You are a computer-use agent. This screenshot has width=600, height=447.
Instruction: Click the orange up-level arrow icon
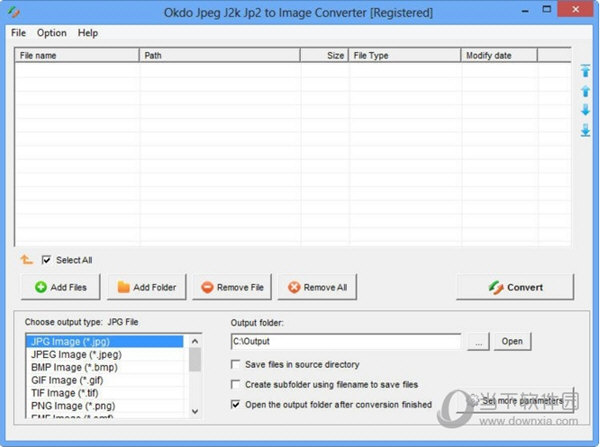26,259
